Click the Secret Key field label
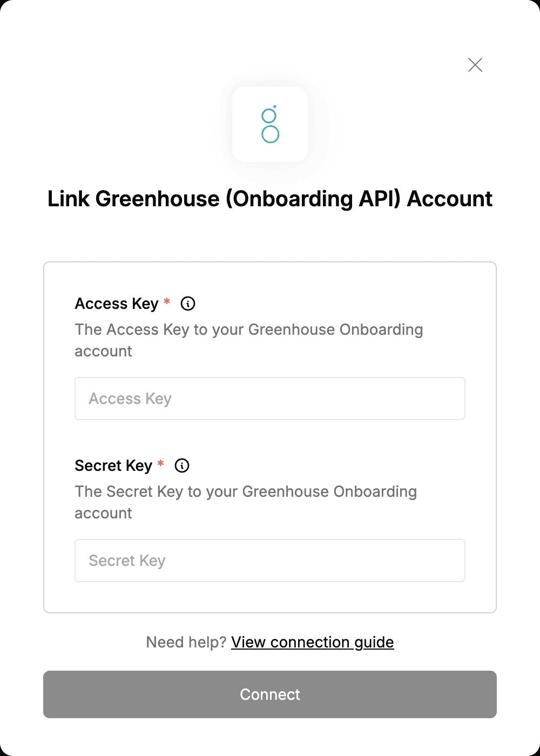Viewport: 540px width, 756px height. [x=113, y=465]
